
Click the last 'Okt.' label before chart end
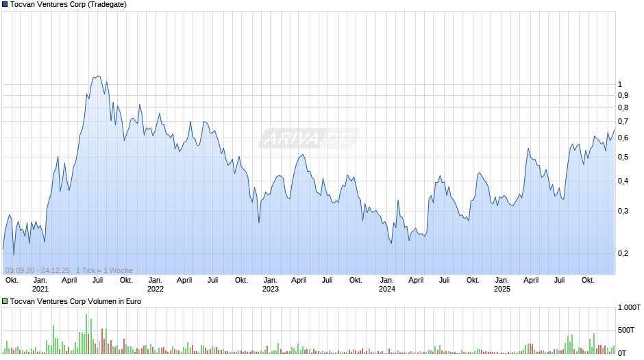[588, 281]
